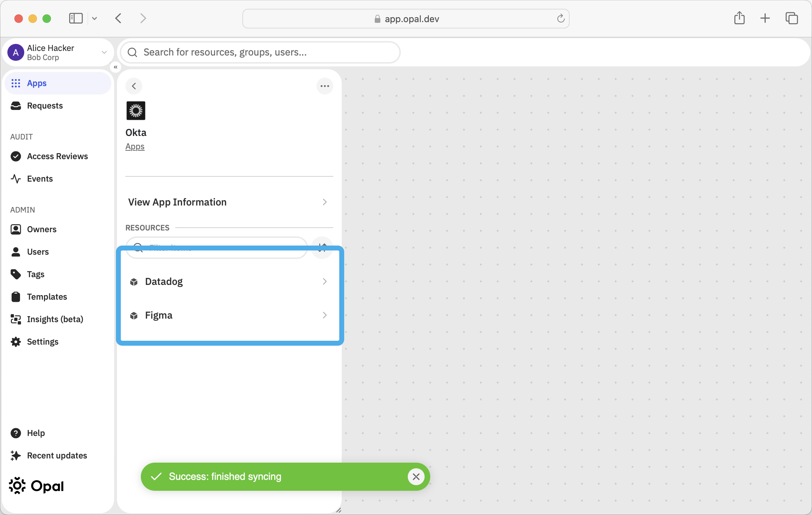The height and width of the screenshot is (515, 812).
Task: Open the three-dot more options menu
Action: coord(325,86)
